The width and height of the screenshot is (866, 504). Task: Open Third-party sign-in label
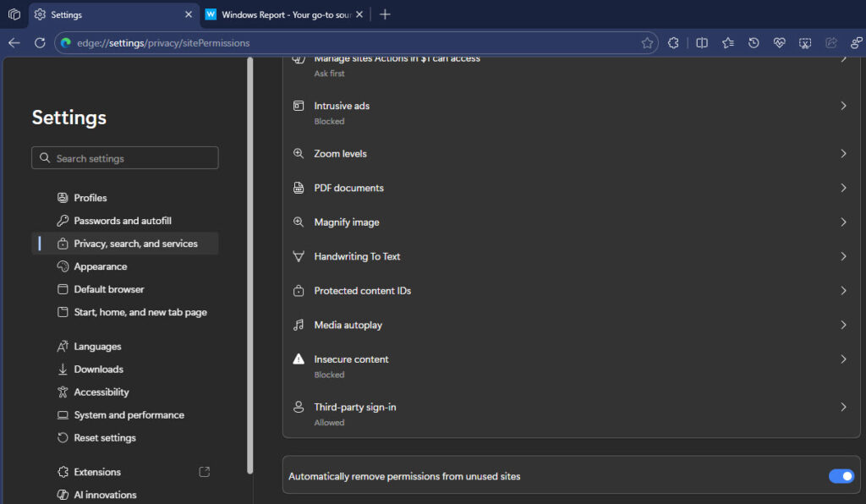[355, 407]
